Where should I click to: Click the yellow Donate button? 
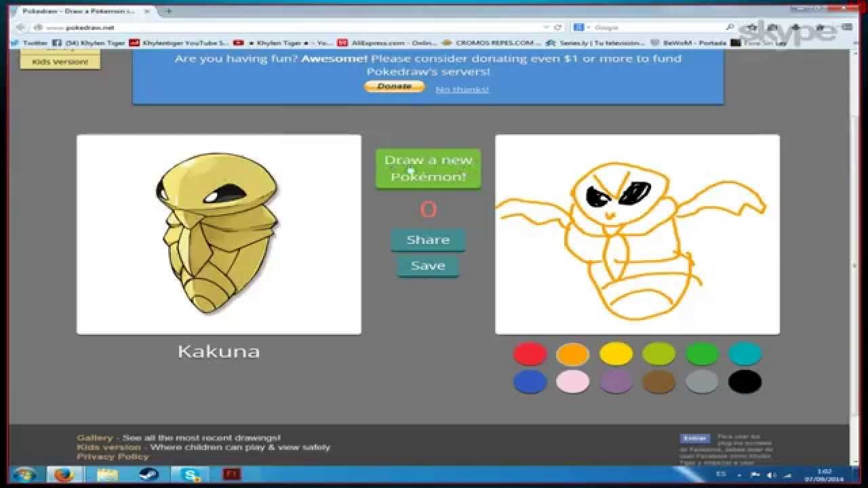click(x=394, y=87)
